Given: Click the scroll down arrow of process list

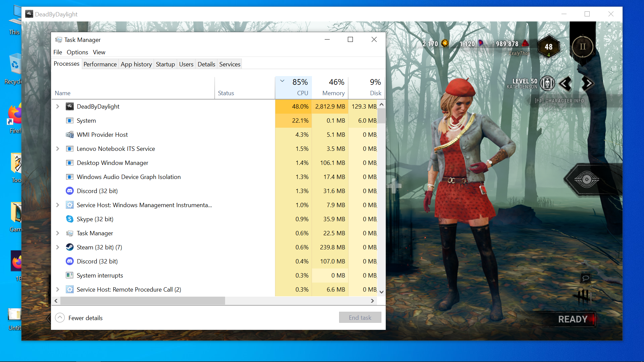Looking at the screenshot, I should click(381, 292).
